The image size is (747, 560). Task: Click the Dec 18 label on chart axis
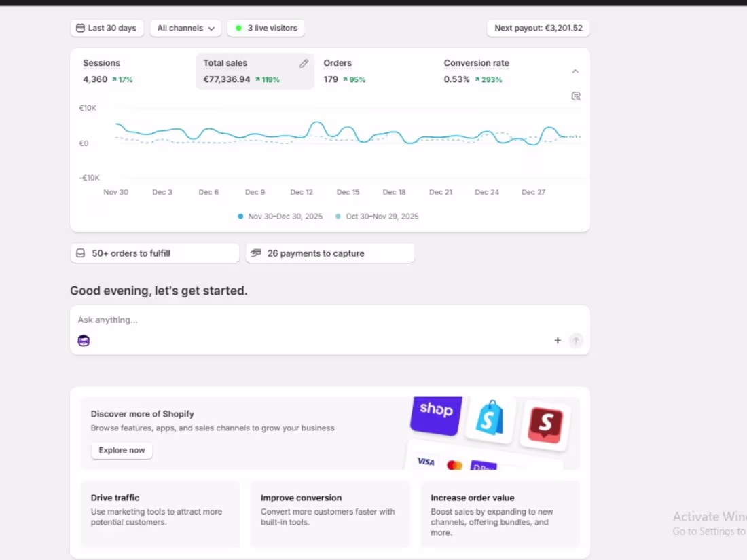click(x=395, y=192)
